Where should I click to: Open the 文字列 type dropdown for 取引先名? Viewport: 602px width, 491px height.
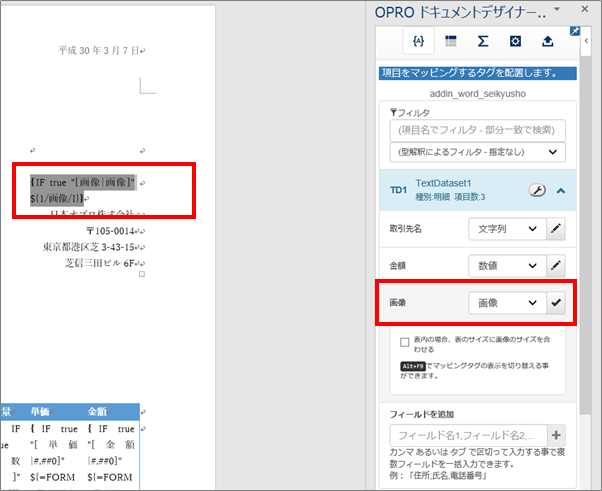[x=505, y=230]
